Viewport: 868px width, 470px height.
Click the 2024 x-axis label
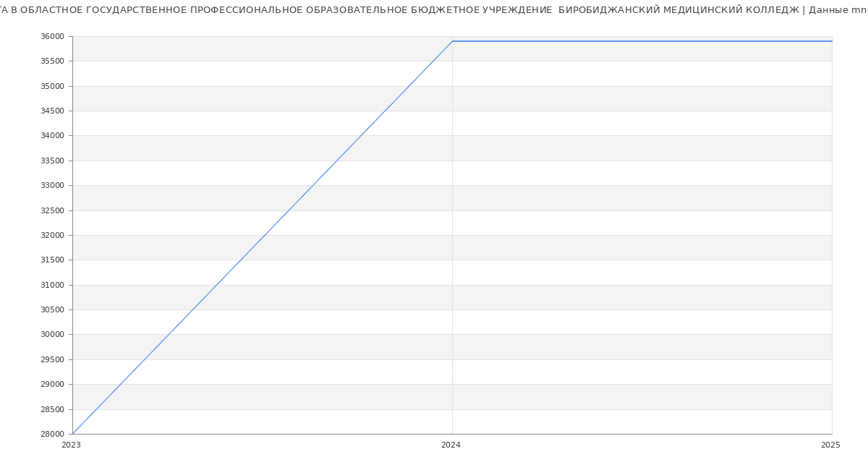[451, 445]
